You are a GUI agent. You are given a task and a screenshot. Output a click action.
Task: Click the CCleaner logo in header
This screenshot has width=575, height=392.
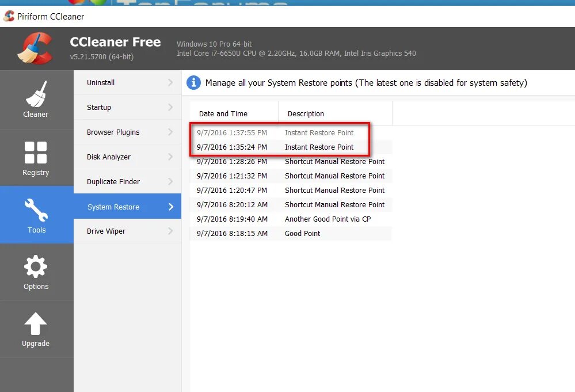pos(35,48)
